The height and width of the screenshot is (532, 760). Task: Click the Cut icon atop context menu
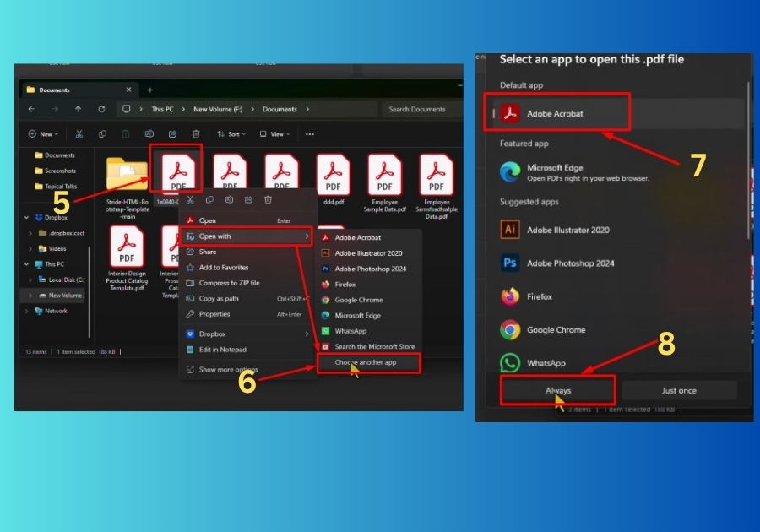pos(190,199)
